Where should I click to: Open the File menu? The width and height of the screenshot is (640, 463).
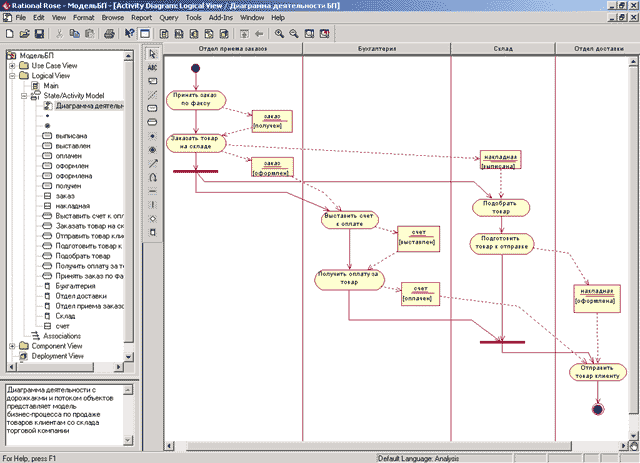click(20, 18)
